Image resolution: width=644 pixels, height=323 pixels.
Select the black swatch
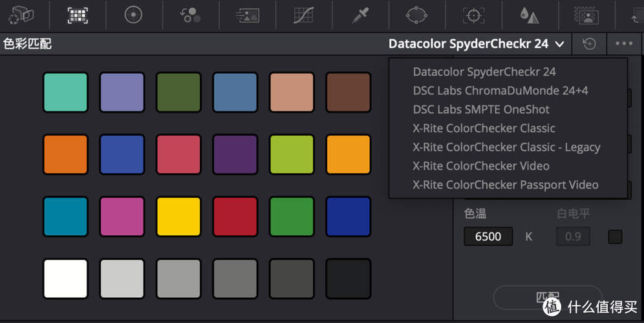click(349, 278)
